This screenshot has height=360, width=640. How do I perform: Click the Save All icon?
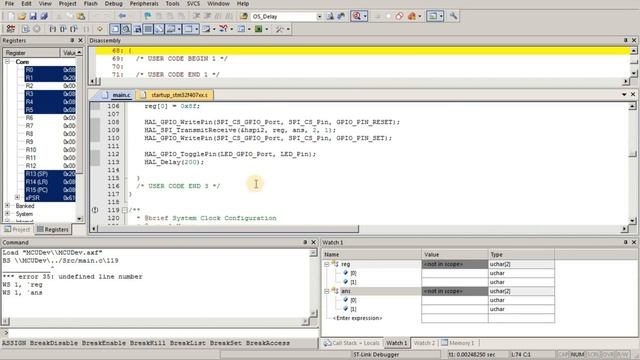44,16
